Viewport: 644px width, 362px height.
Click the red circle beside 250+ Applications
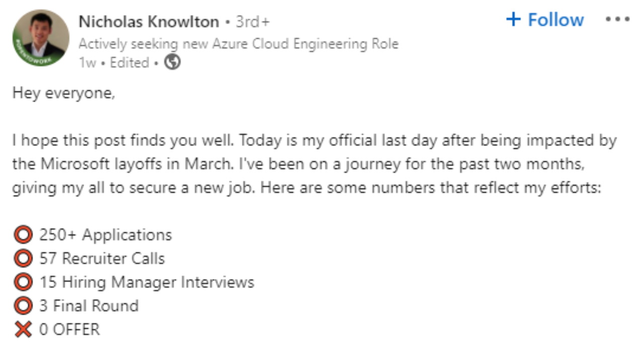click(23, 235)
